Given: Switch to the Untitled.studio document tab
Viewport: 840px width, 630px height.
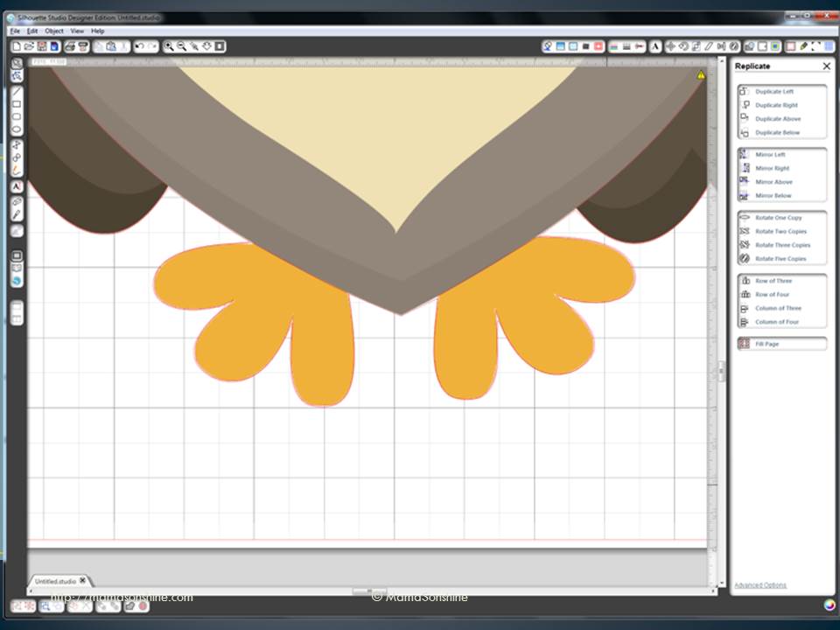Looking at the screenshot, I should pos(55,580).
